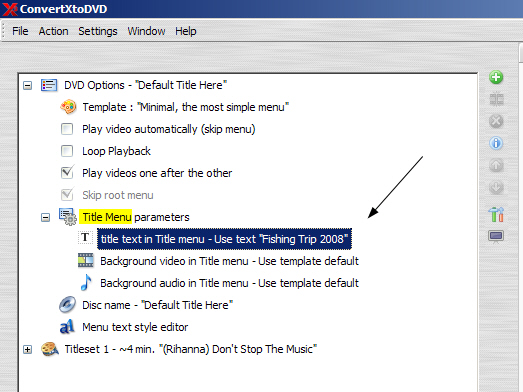Select DVD Options "Default Title Here" row

pyautogui.click(x=145, y=85)
